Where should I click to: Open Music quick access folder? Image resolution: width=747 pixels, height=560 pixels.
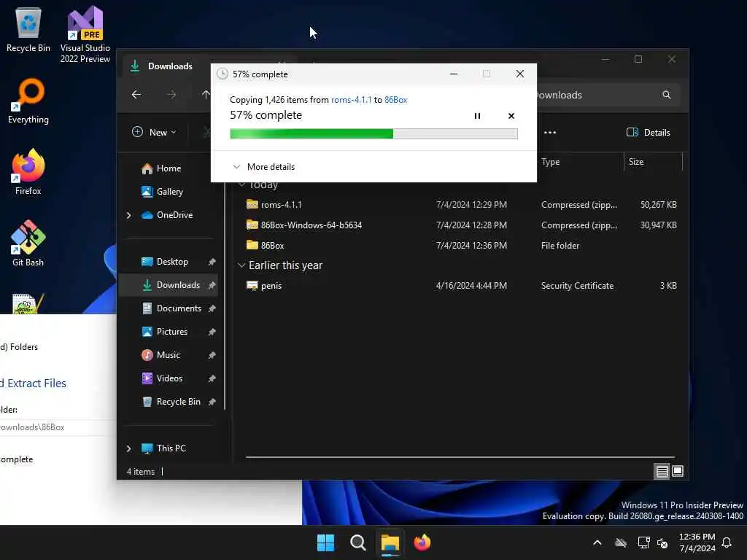pyautogui.click(x=168, y=355)
